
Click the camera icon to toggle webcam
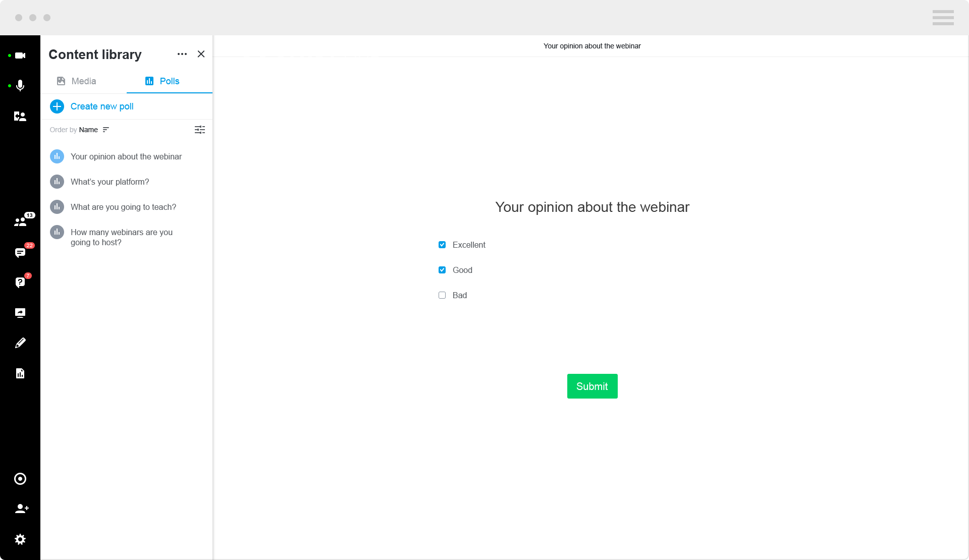20,55
